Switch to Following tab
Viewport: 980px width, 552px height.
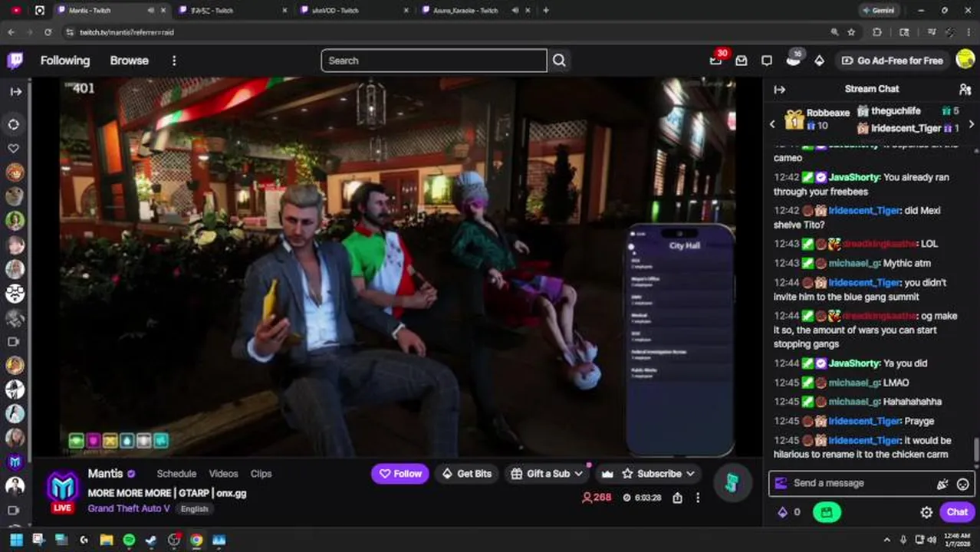point(65,61)
